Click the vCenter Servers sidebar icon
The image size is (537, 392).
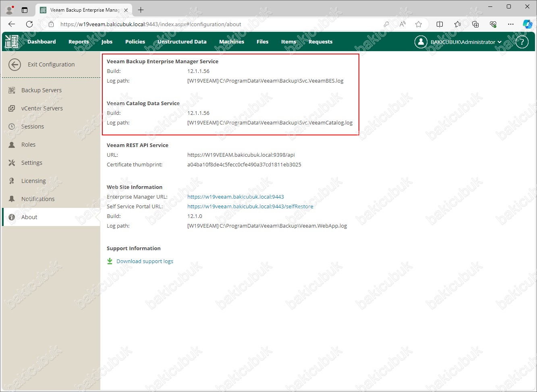[x=12, y=108]
